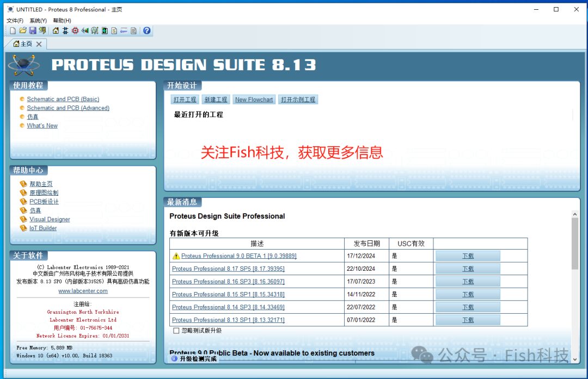Open the Visual Designer help link
The height and width of the screenshot is (379, 588).
(x=50, y=220)
